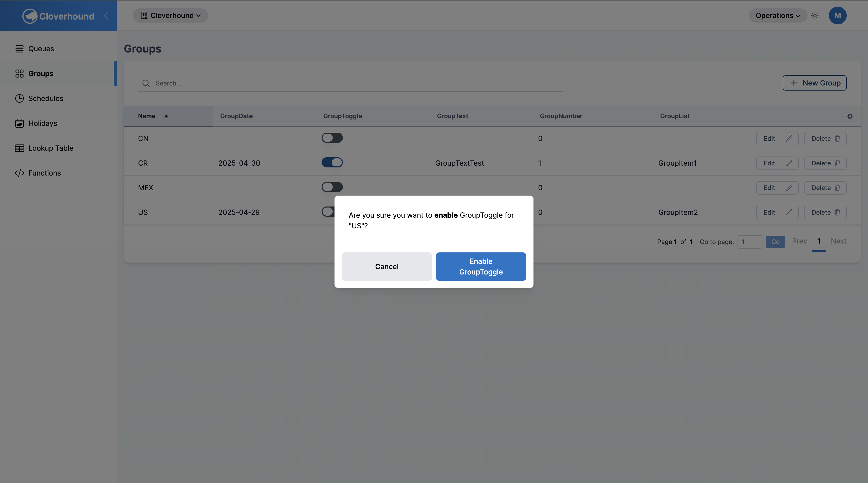Focus the Search groups field
This screenshot has width=868, height=483.
(350, 83)
